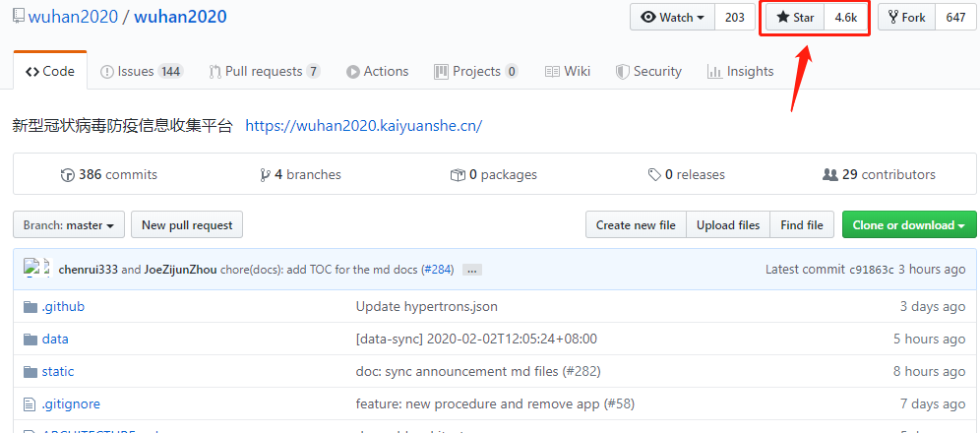This screenshot has height=433, width=980.
Task: Click the data folder icon
Action: coord(30,339)
